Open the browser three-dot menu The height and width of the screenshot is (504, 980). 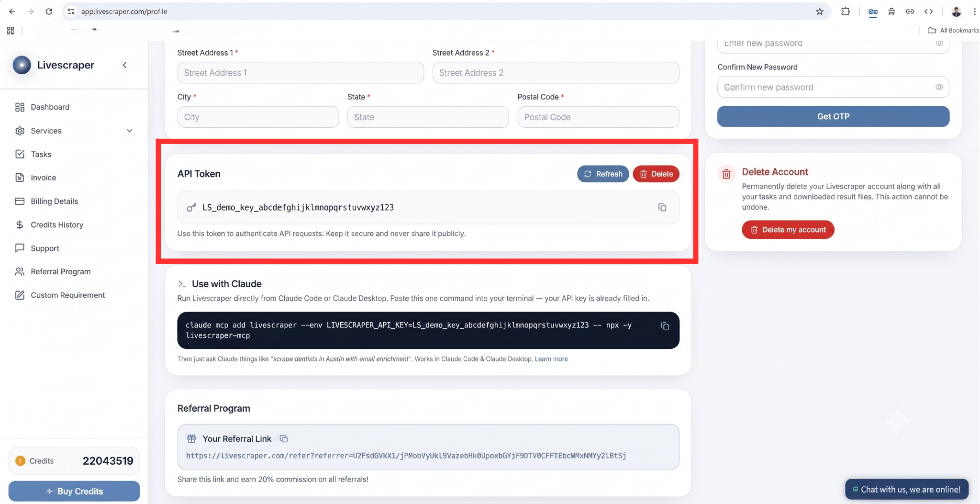point(974,11)
